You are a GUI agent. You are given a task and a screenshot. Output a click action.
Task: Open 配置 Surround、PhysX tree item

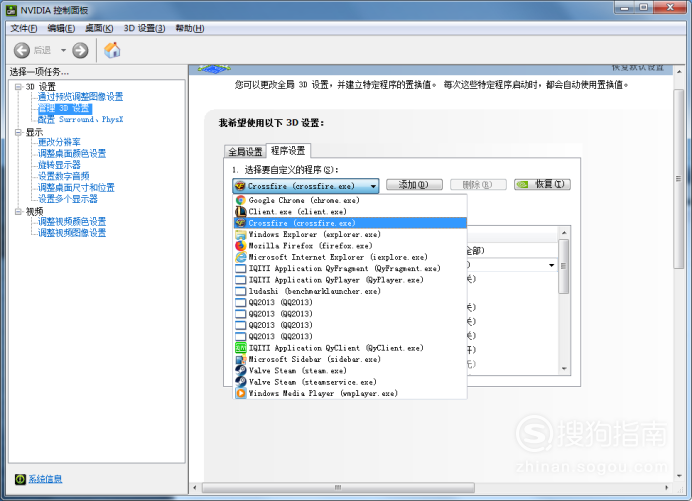coord(80,120)
